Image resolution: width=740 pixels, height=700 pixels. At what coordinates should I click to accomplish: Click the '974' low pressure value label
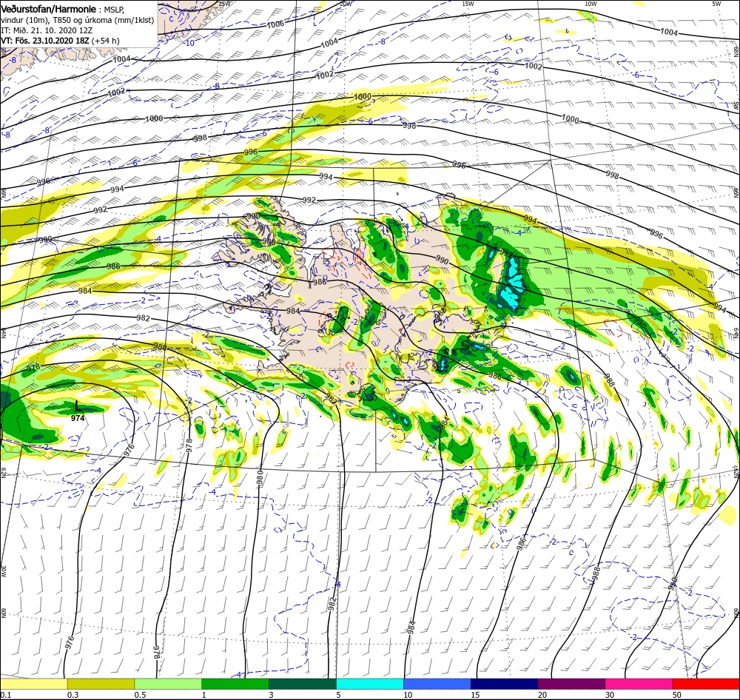78,418
